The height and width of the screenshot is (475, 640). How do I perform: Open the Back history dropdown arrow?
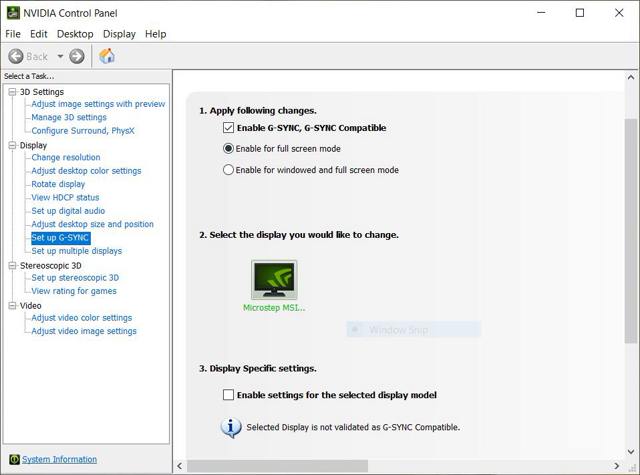(x=60, y=56)
